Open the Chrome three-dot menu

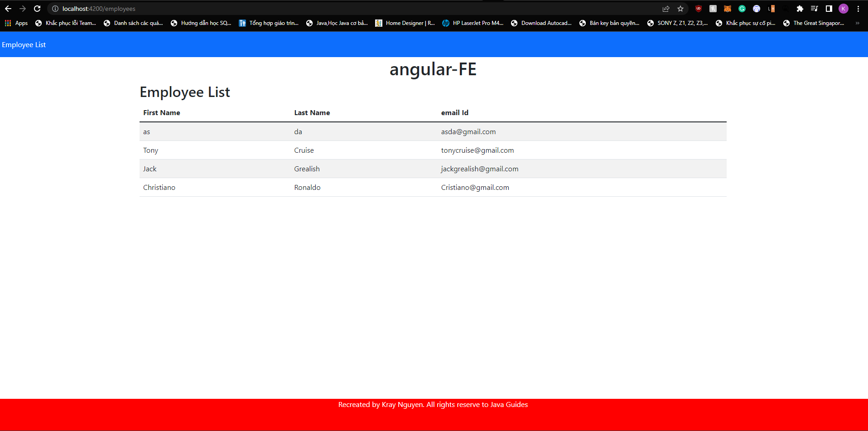858,9
